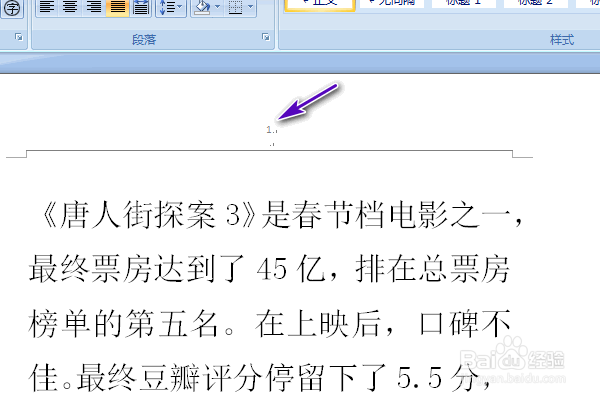Align paragraph text to the left
Image resolution: width=600 pixels, height=400 pixels.
tap(47, 7)
